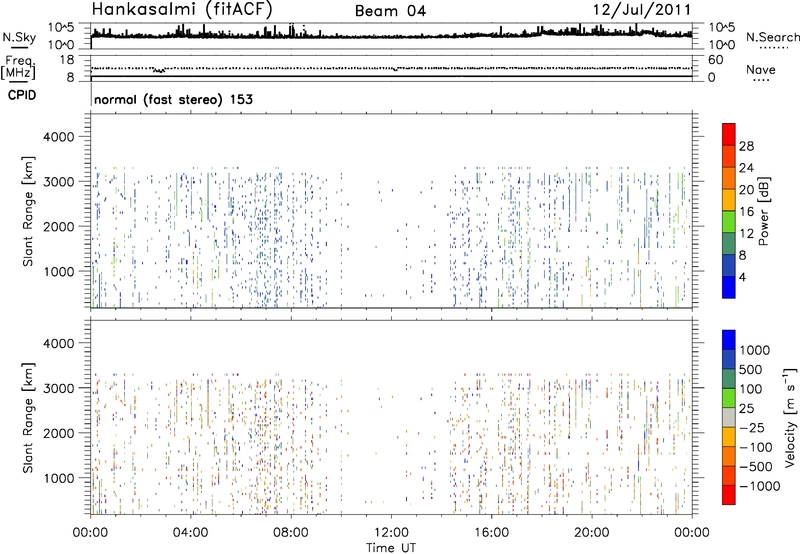800x554 pixels.
Task: Click the 16 value on Power color bar
Action: coord(746,212)
